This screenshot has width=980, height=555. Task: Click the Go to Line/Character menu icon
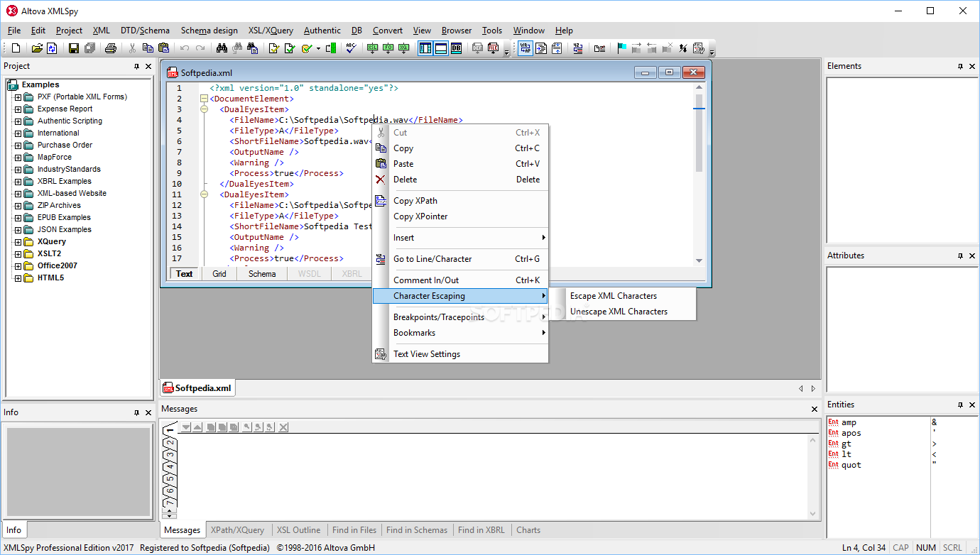tap(381, 259)
